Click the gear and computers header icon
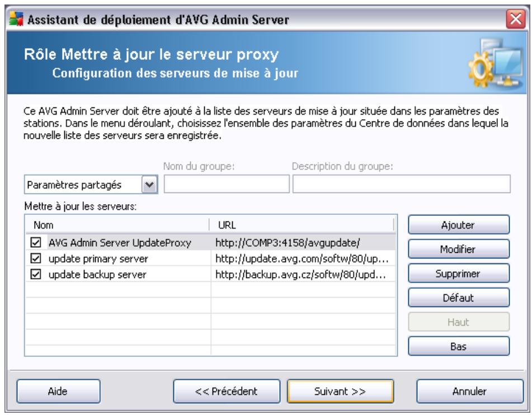This screenshot has width=532, height=415. pyautogui.click(x=495, y=63)
